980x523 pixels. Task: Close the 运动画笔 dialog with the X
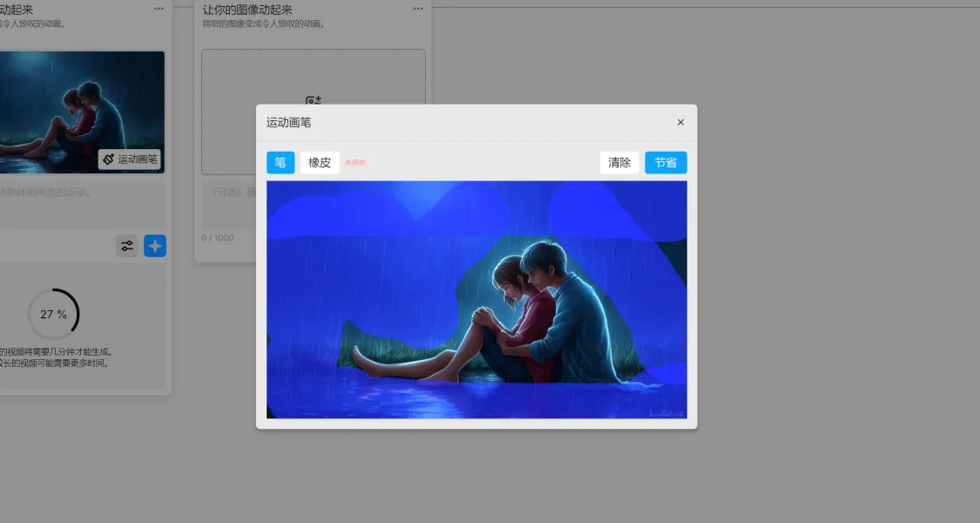680,122
